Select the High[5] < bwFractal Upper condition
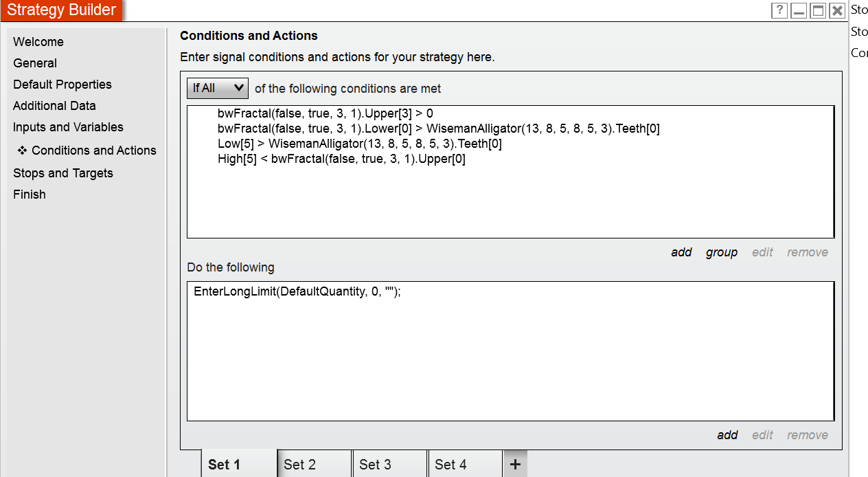This screenshot has height=477, width=868. point(341,159)
